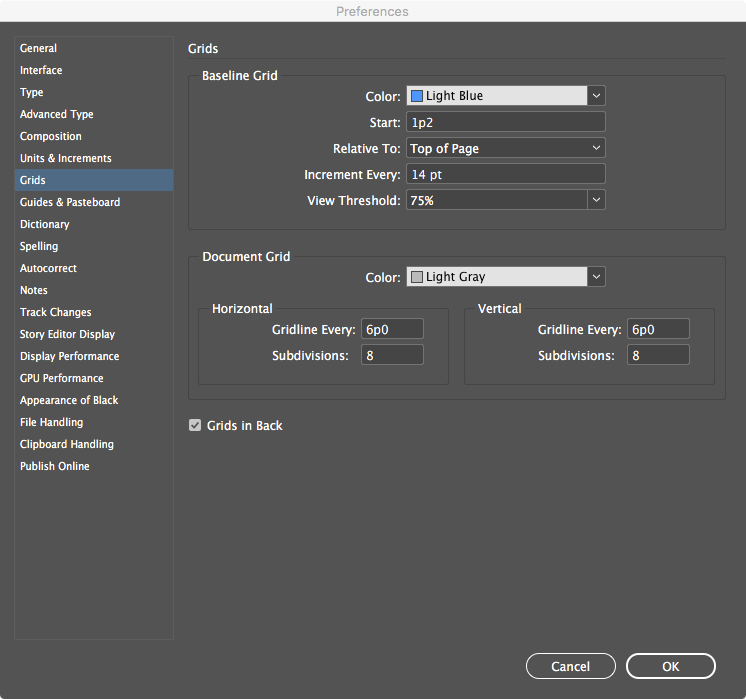746x699 pixels.
Task: Select General in the preferences list
Action: pyautogui.click(x=39, y=48)
